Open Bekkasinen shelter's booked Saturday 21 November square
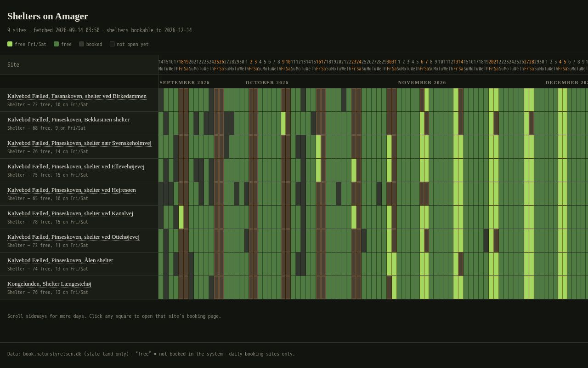 click(x=496, y=123)
